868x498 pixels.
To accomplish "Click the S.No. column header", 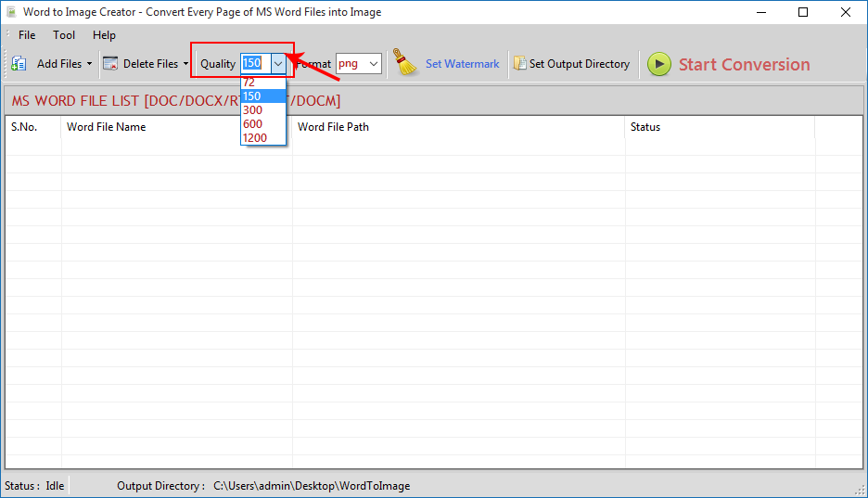I will tap(33, 127).
